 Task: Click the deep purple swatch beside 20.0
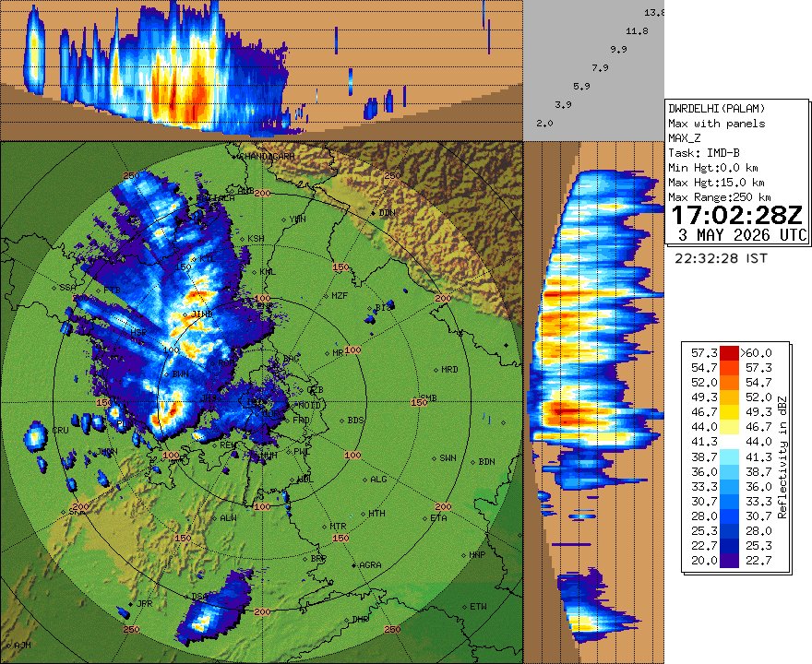pos(729,561)
